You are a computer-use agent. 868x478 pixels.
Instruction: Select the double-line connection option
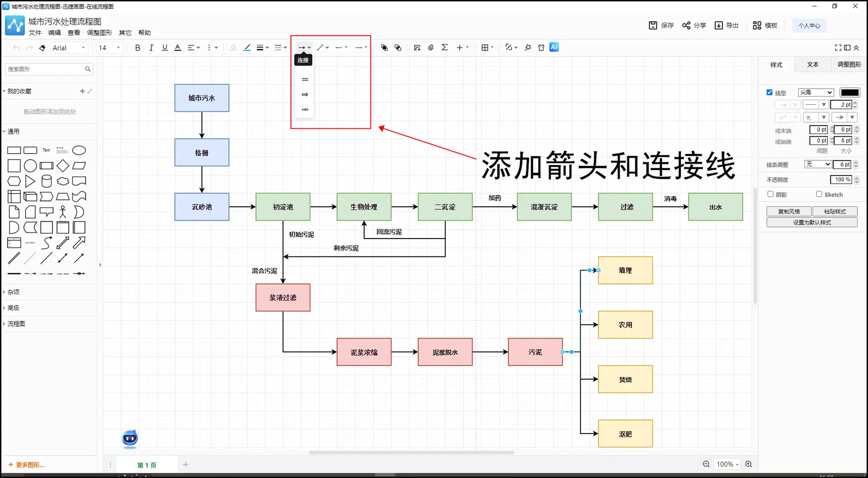click(x=305, y=79)
